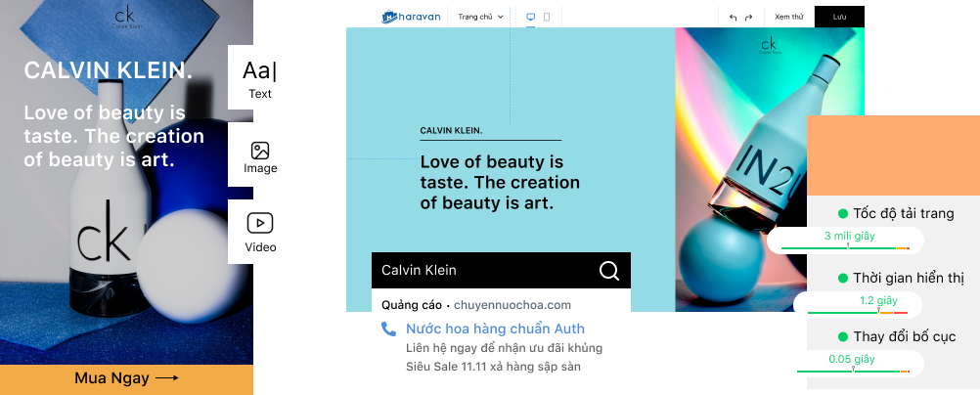Open the Trang chủ page dropdown
The image size is (980, 395).
click(x=480, y=17)
